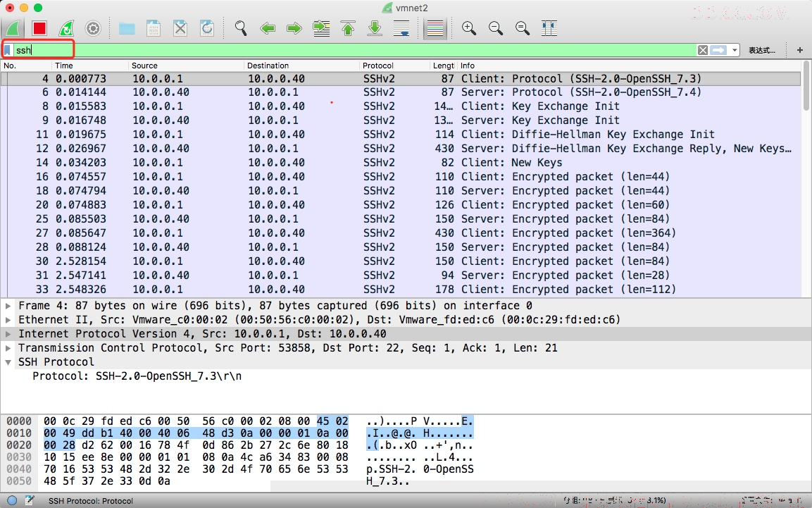
Task: Open Find Packet with the magnifier icon
Action: tap(241, 28)
